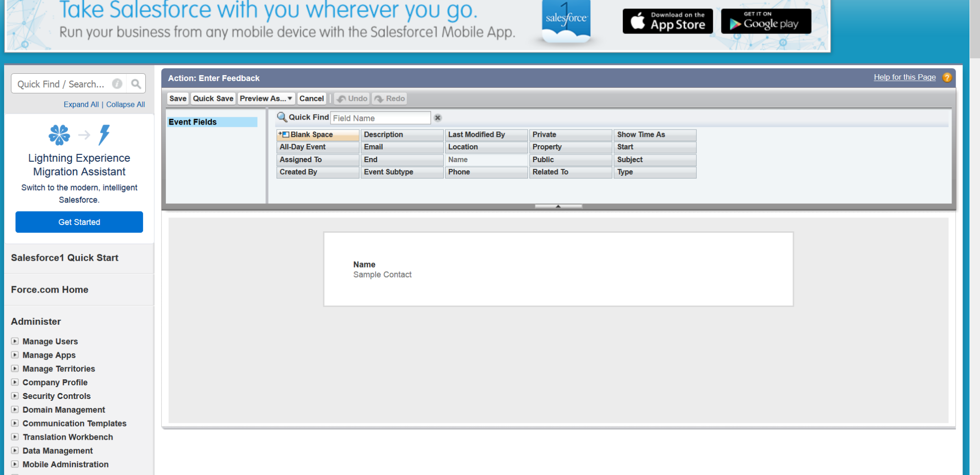Viewport: 980px width, 475px height.
Task: Expand the Manage Territories section
Action: [15, 369]
